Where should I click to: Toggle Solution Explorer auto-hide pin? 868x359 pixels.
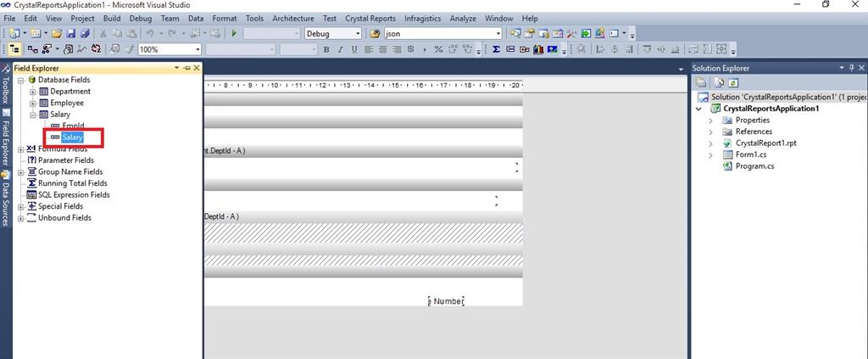(x=851, y=68)
